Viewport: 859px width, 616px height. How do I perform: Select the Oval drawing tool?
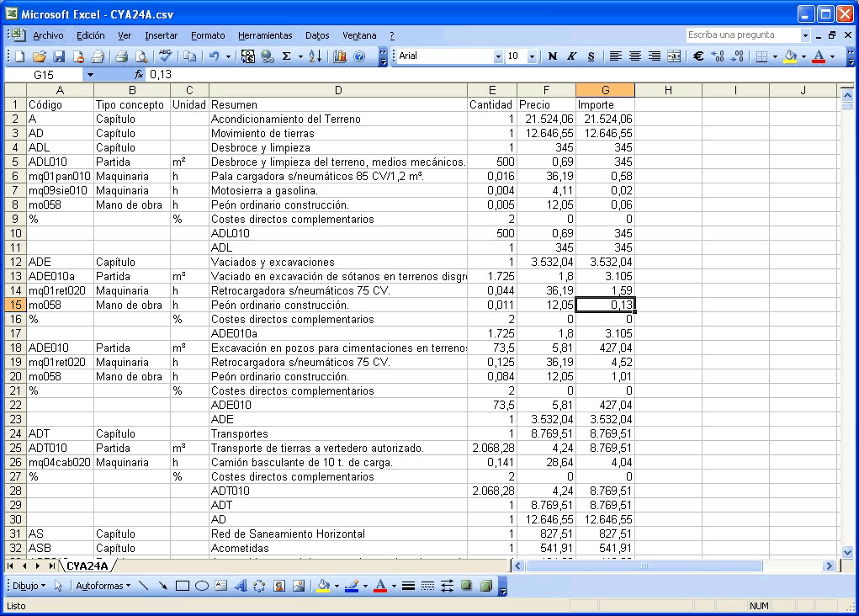point(202,586)
